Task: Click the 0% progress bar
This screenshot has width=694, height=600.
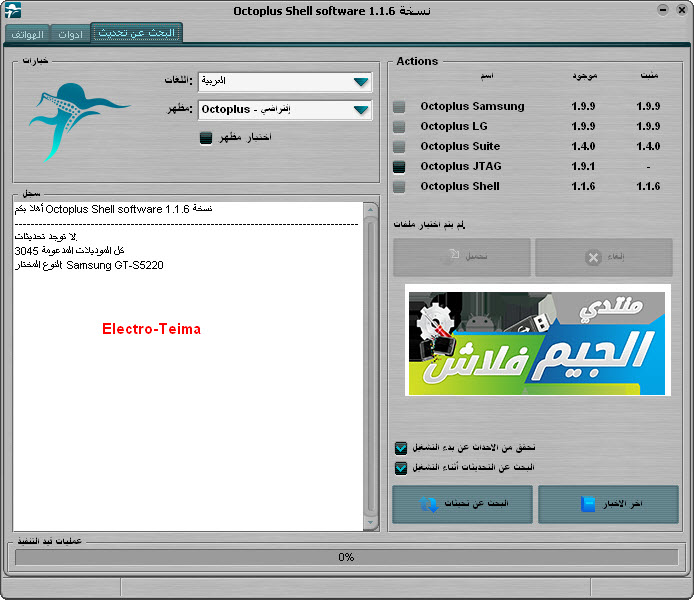Action: pos(346,557)
